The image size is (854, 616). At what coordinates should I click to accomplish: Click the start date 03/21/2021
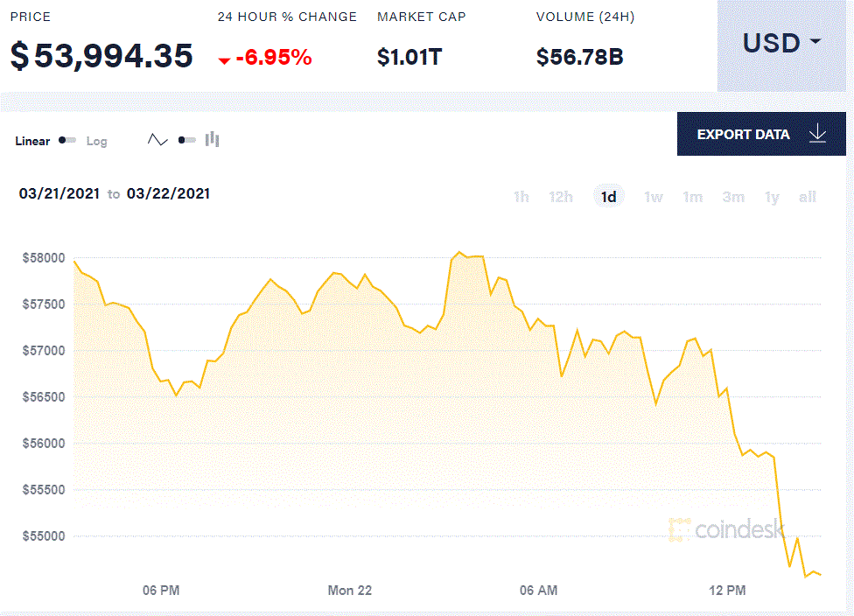58,193
